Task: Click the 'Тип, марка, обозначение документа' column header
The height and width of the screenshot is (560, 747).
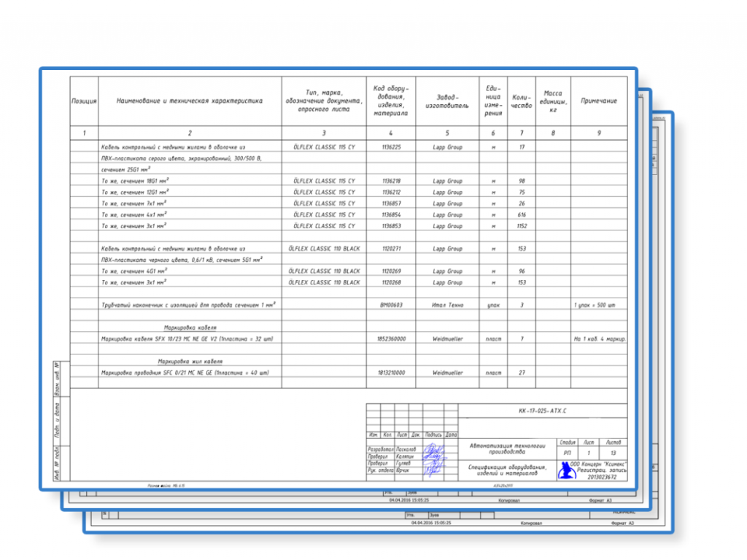Action: 324,101
